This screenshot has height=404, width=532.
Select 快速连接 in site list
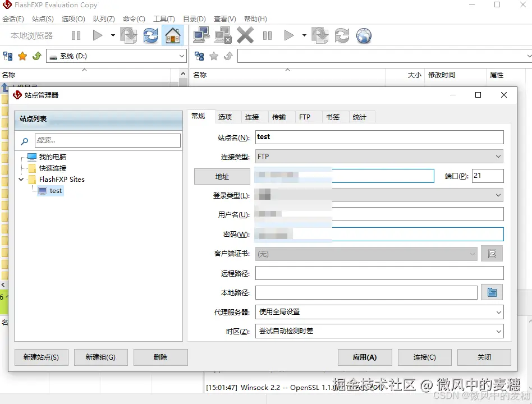(x=53, y=168)
